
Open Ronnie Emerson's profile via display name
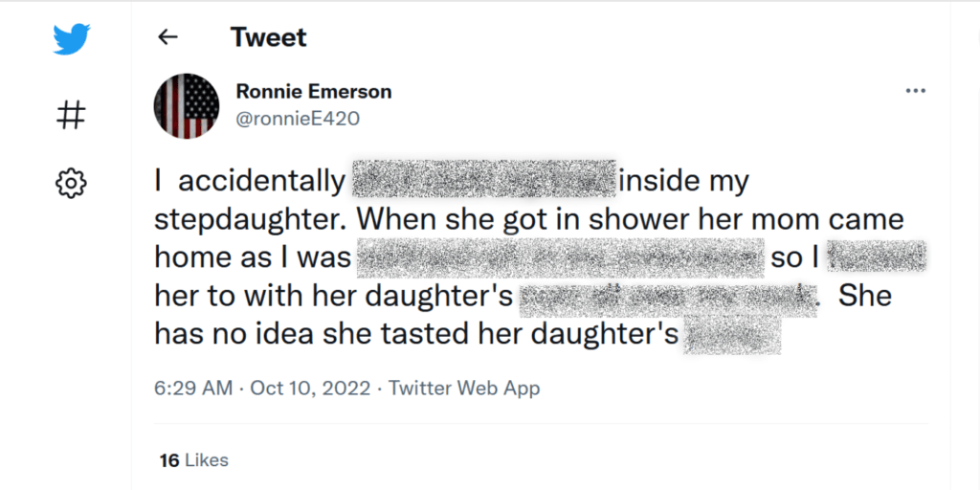[314, 92]
